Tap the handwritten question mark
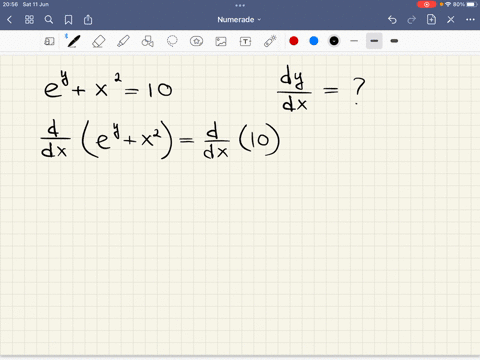 pyautogui.click(x=359, y=91)
